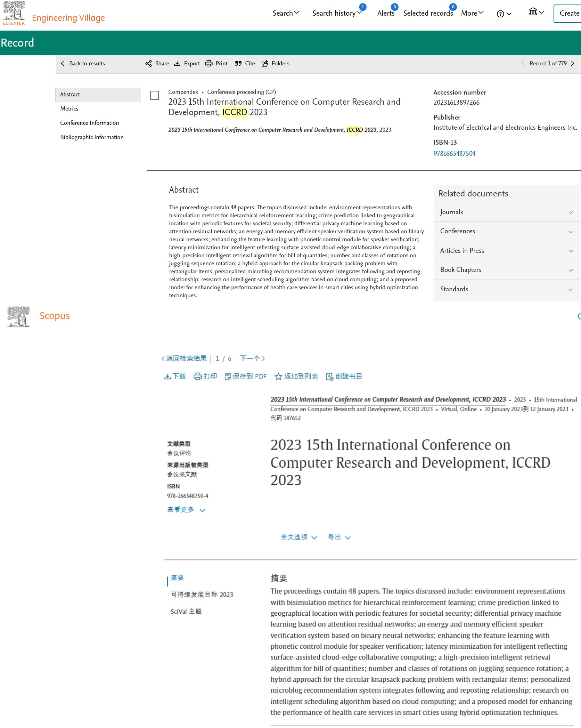Click the 保存到 PDF icon
The image size is (581, 728).
[228, 377]
